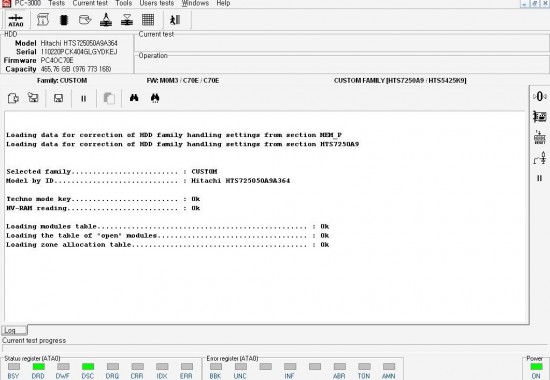
Task: Click the controller board sidebar icon
Action: point(539,116)
